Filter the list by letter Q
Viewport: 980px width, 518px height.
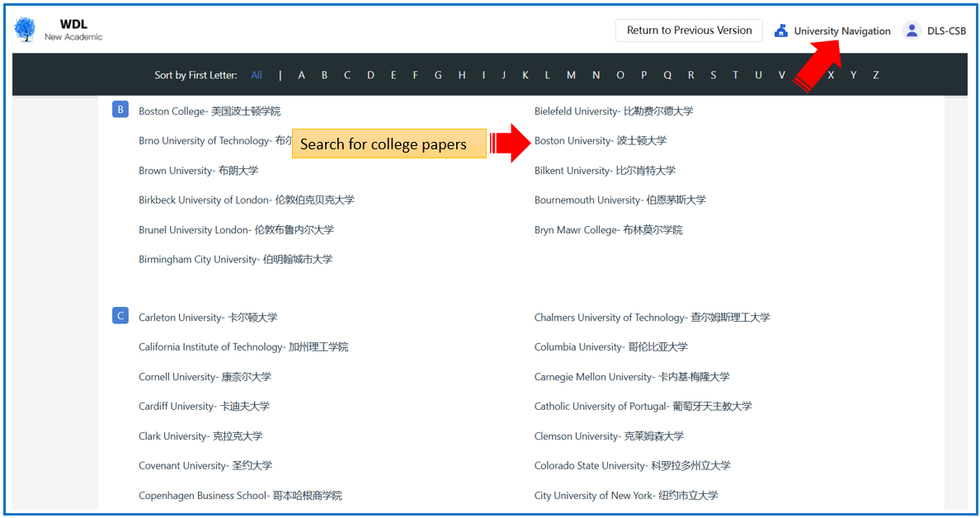667,75
